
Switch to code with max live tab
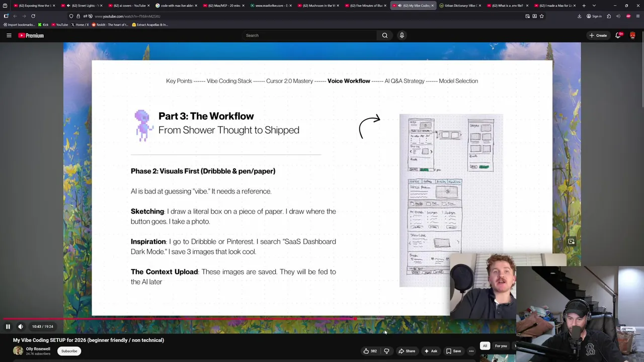176,6
